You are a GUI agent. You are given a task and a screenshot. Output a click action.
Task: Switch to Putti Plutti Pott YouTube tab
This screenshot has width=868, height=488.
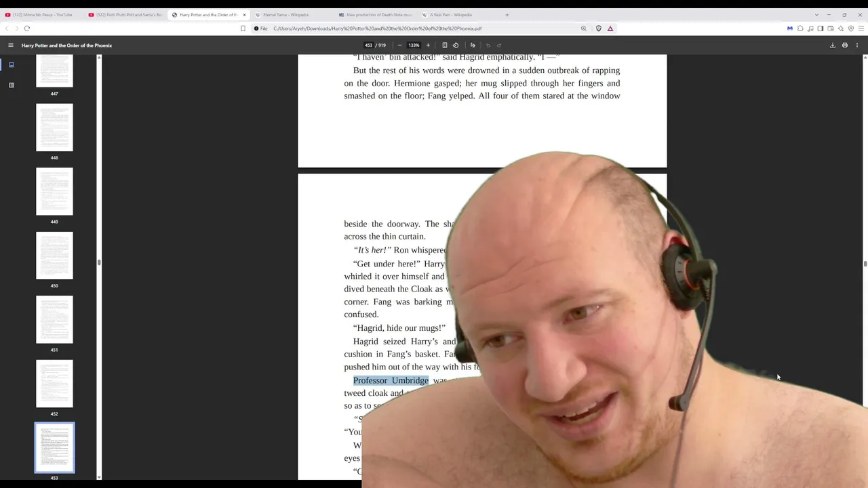coord(125,15)
